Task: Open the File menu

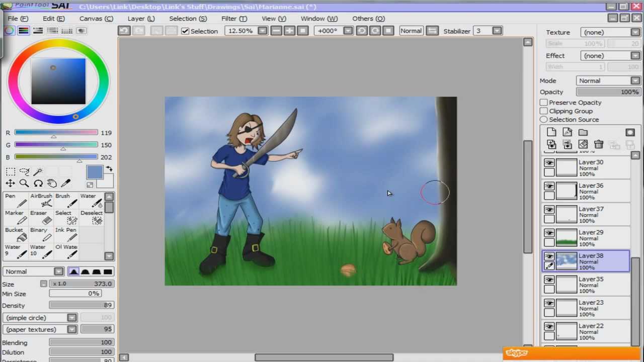Action: tap(18, 19)
